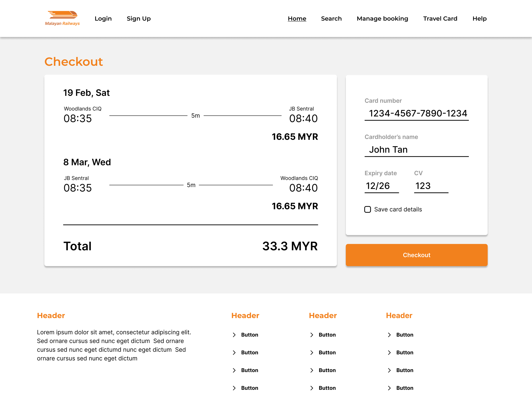
Task: Click the Card number input field
Action: [x=416, y=113]
